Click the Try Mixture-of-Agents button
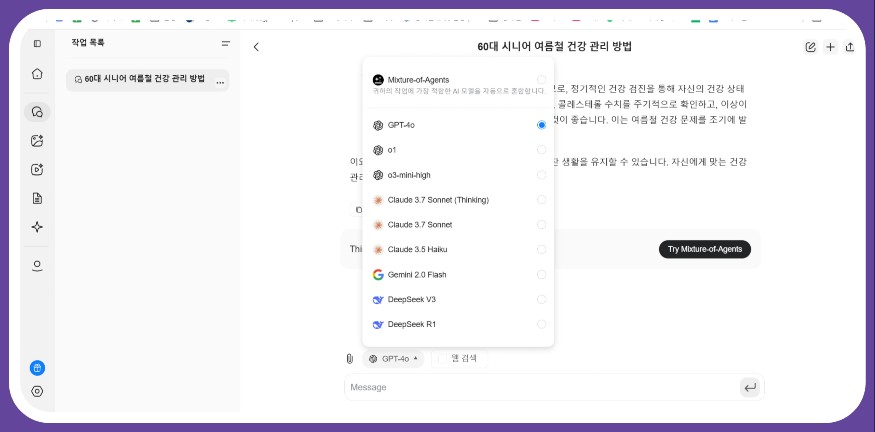875x432 pixels. tap(705, 249)
